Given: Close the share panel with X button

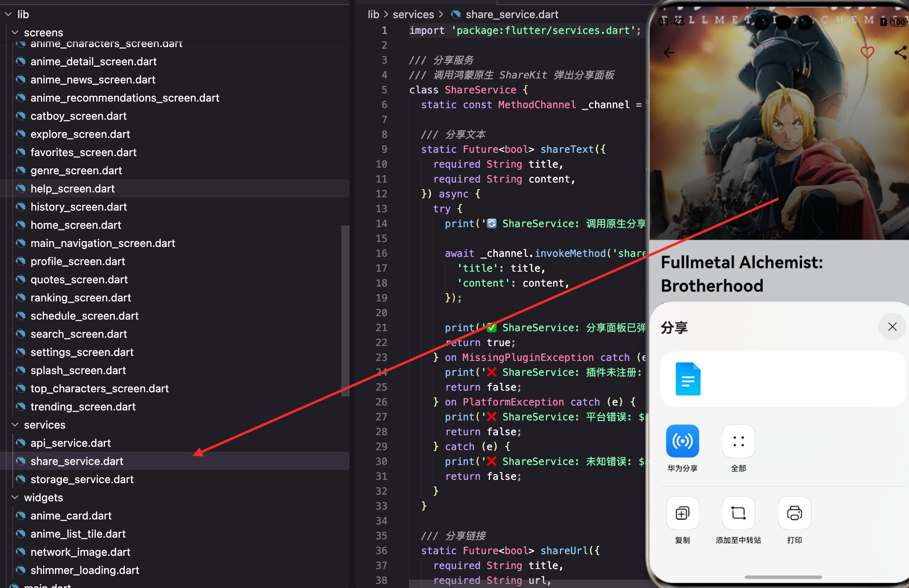Looking at the screenshot, I should [892, 327].
